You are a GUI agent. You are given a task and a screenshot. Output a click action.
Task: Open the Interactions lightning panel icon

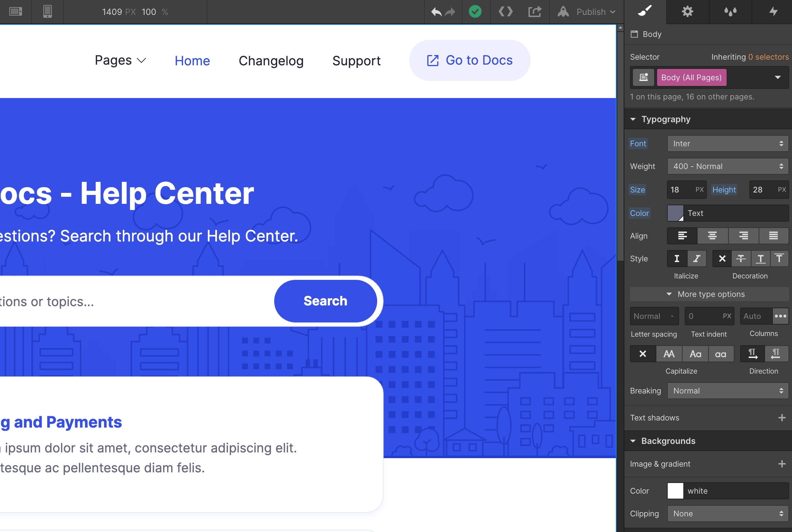click(x=774, y=12)
